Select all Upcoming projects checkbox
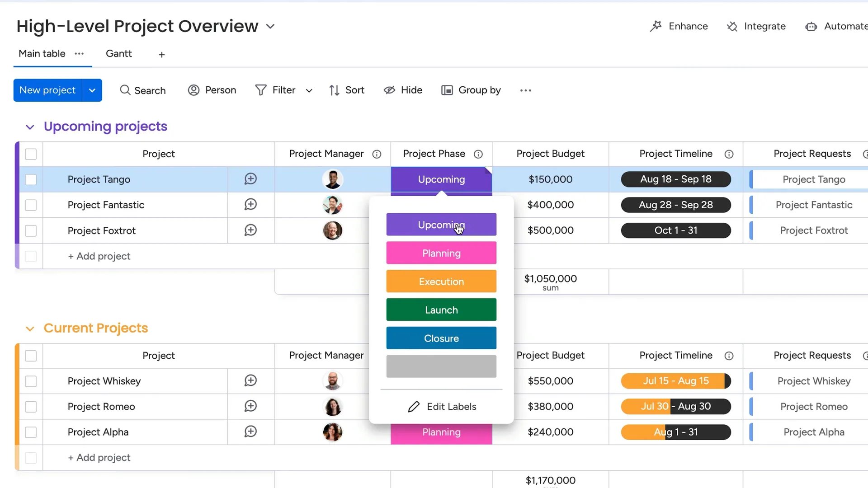Image resolution: width=868 pixels, height=488 pixels. click(x=31, y=154)
